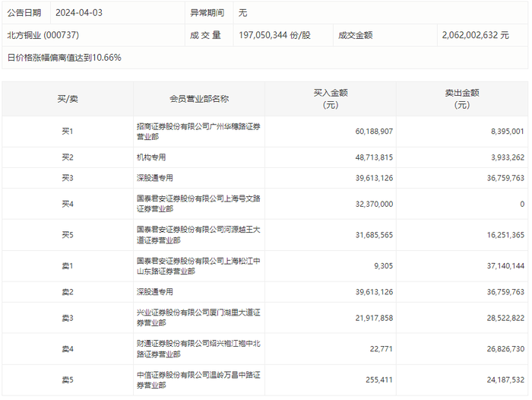532x400 pixels.
Task: Click the 买/卖 column header
Action: (68, 99)
